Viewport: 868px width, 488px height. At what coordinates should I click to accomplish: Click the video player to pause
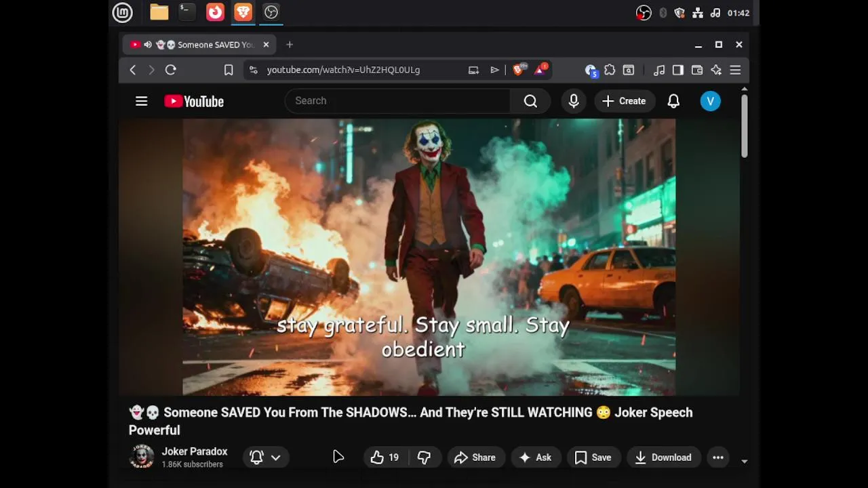[429, 258]
